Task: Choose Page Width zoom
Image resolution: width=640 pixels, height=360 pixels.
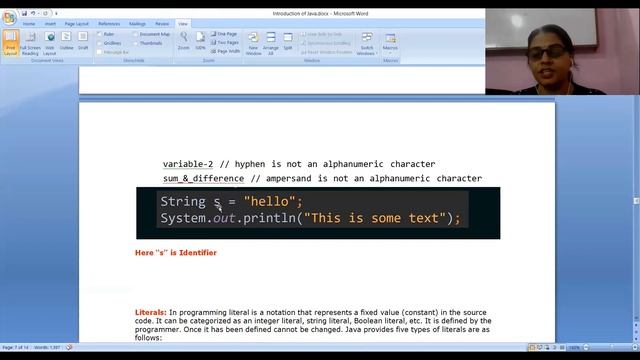Action: (226, 51)
